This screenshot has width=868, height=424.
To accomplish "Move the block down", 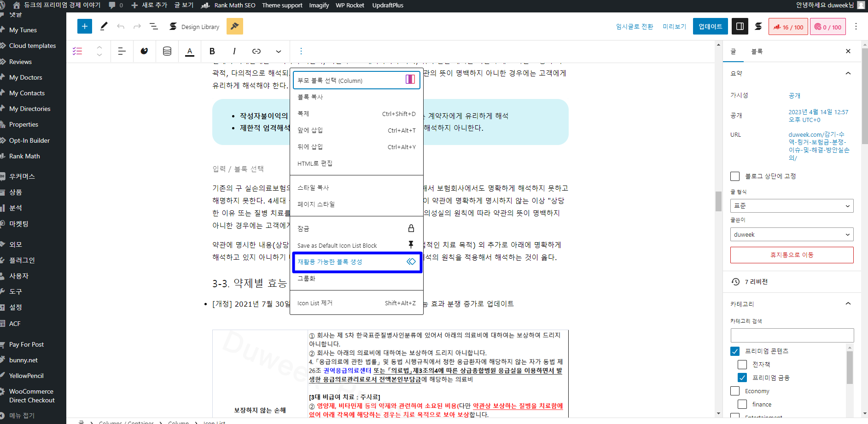I will pyautogui.click(x=99, y=56).
